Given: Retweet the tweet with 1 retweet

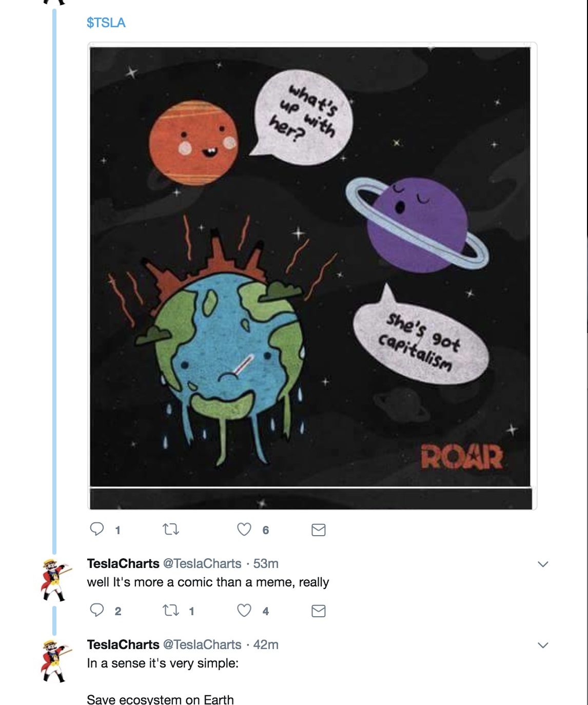Looking at the screenshot, I should 171,611.
